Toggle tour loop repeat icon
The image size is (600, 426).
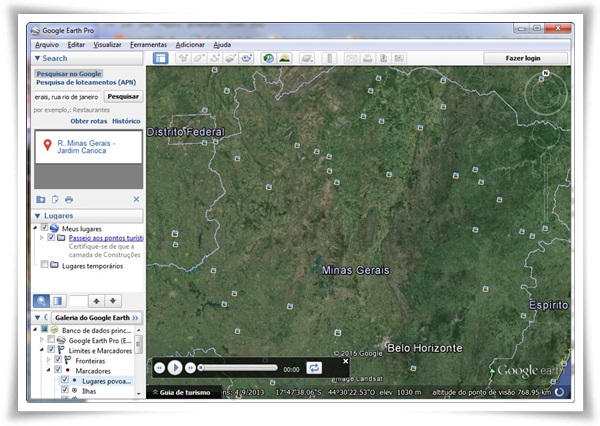(x=314, y=368)
